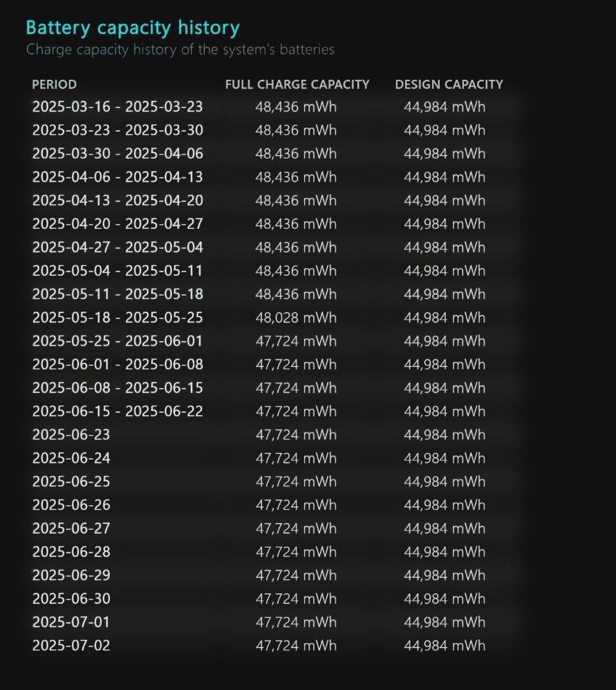Click the charge capacity history subtitle text

click(x=180, y=49)
